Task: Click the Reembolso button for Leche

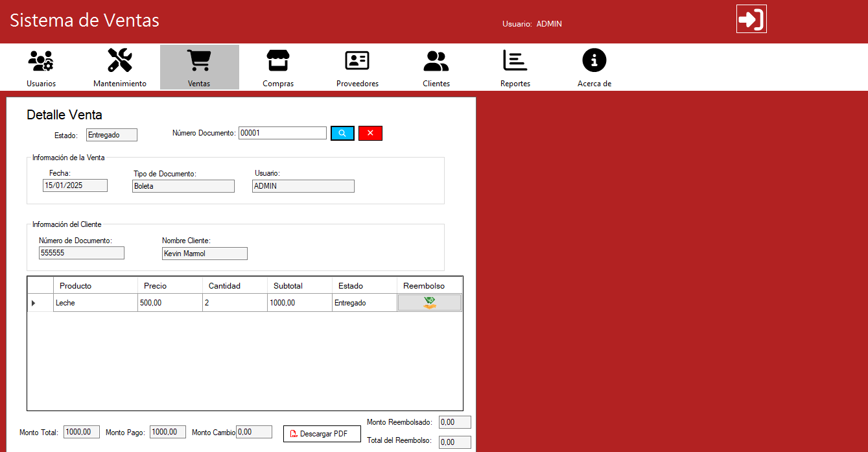Action: click(429, 303)
